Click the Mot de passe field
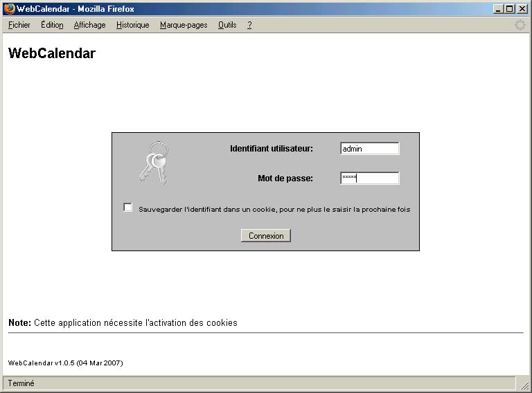532x393 pixels. point(370,178)
